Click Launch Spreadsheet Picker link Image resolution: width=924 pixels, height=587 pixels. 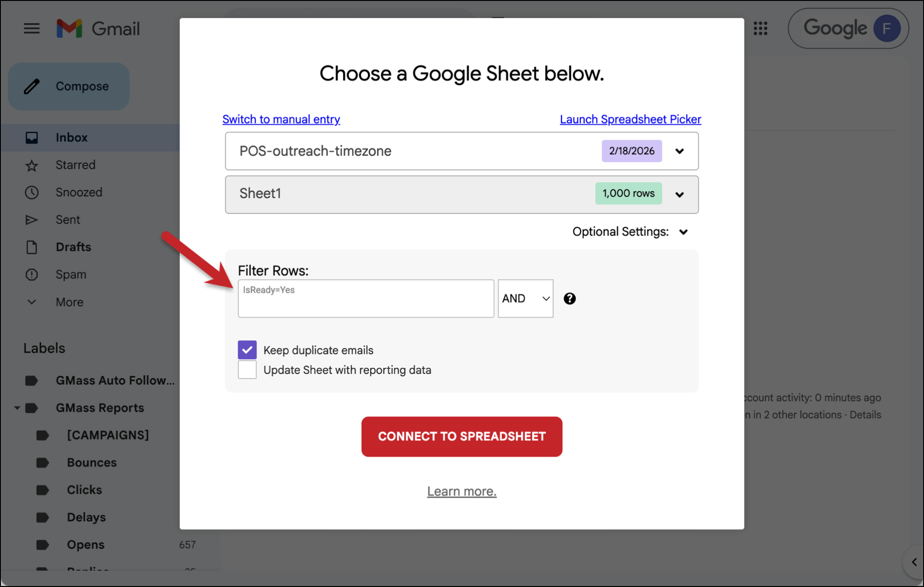click(x=630, y=119)
